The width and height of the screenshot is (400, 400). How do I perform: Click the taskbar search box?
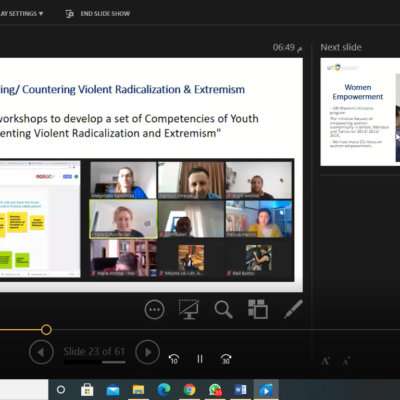click(24, 389)
